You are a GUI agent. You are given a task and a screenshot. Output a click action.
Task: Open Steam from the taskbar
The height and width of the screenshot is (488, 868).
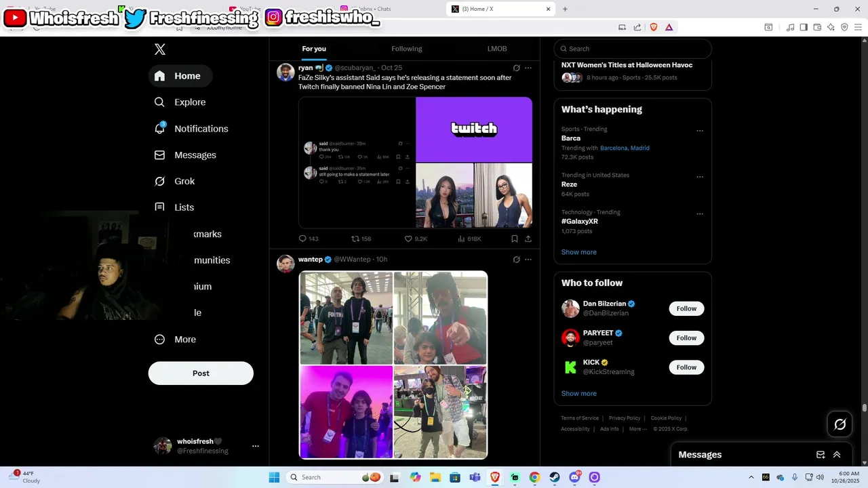coord(555,477)
